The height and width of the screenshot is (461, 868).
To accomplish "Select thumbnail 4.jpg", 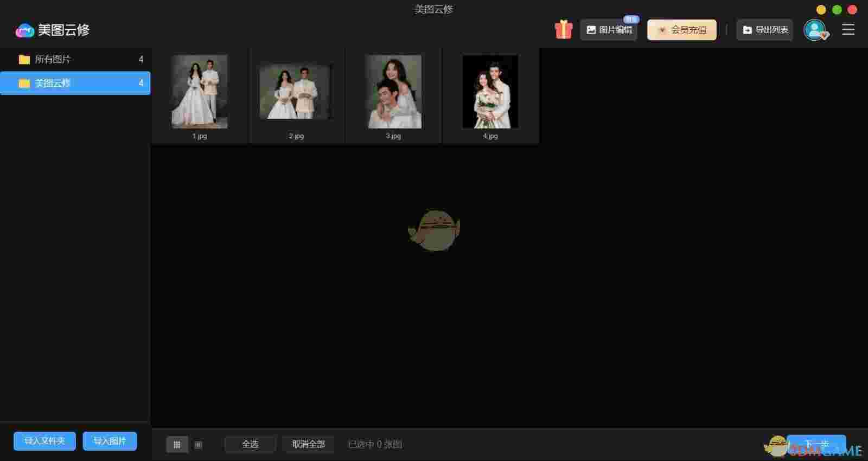I will tap(490, 92).
